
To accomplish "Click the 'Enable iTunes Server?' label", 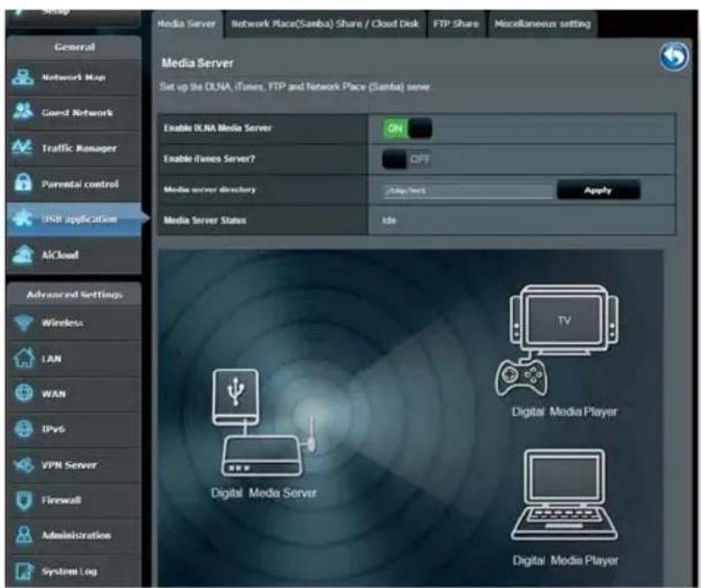I will (209, 158).
